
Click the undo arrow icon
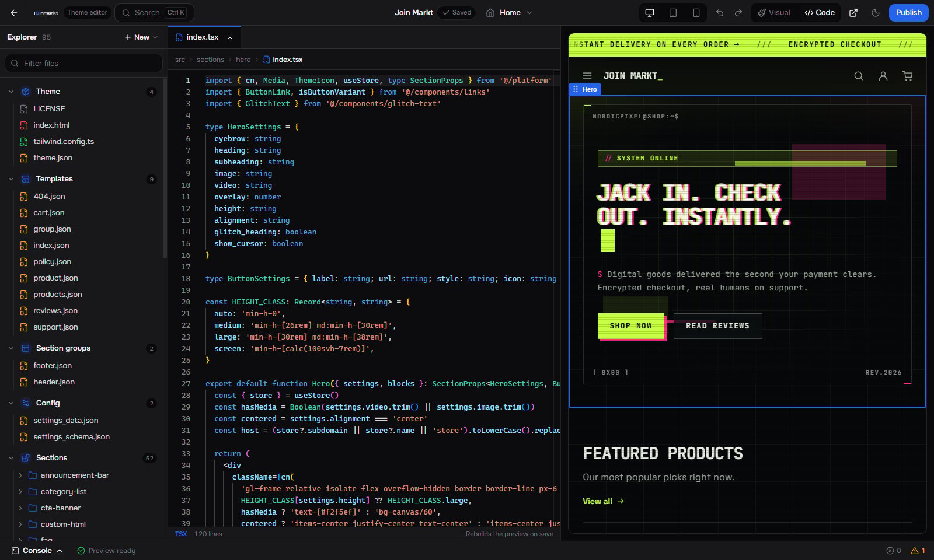(x=720, y=13)
